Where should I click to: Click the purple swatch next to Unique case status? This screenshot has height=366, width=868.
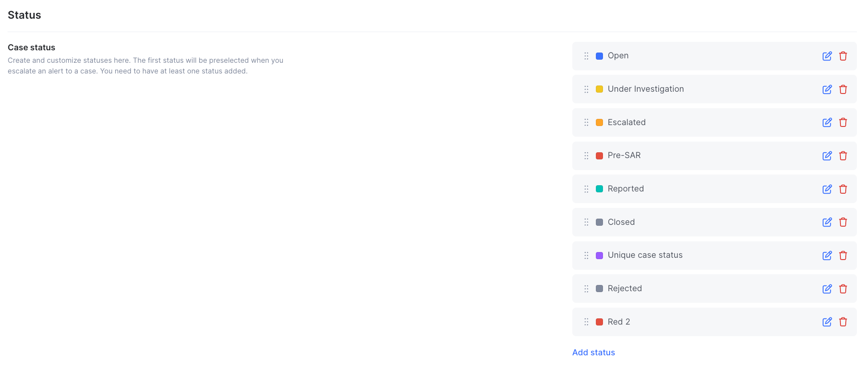pos(599,256)
